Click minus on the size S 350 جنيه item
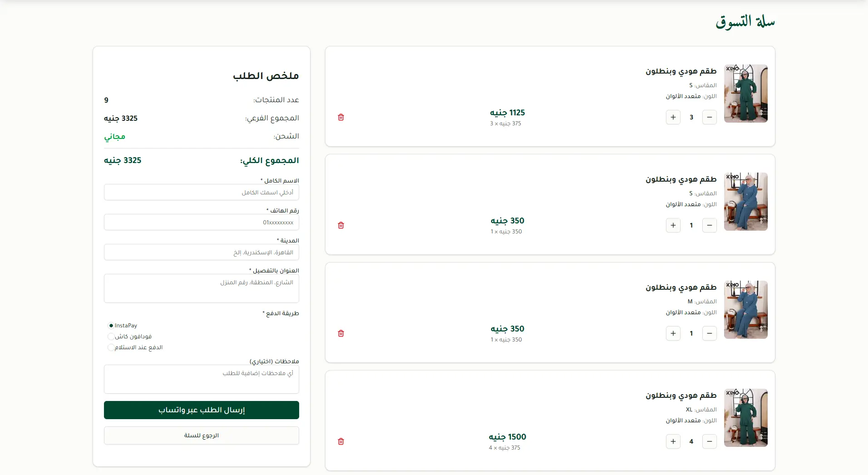868x475 pixels. pyautogui.click(x=710, y=225)
